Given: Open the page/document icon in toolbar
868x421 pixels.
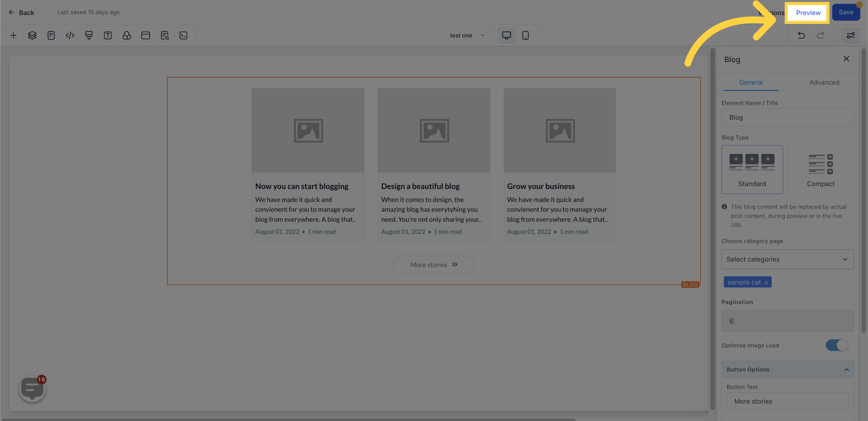Looking at the screenshot, I should coord(51,35).
